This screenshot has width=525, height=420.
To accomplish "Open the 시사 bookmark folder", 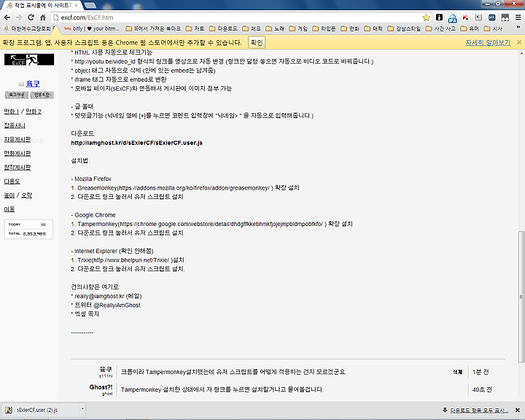I will click(x=493, y=28).
